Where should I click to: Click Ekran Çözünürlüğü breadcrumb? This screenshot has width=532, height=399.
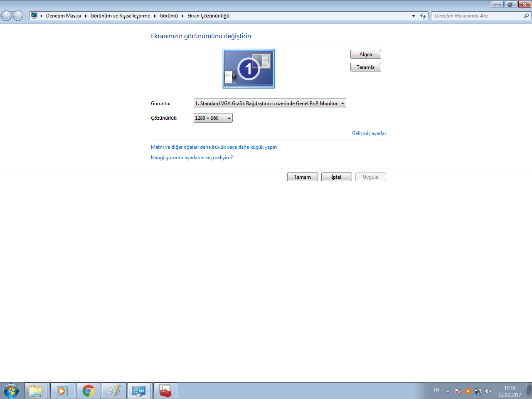[x=208, y=16]
